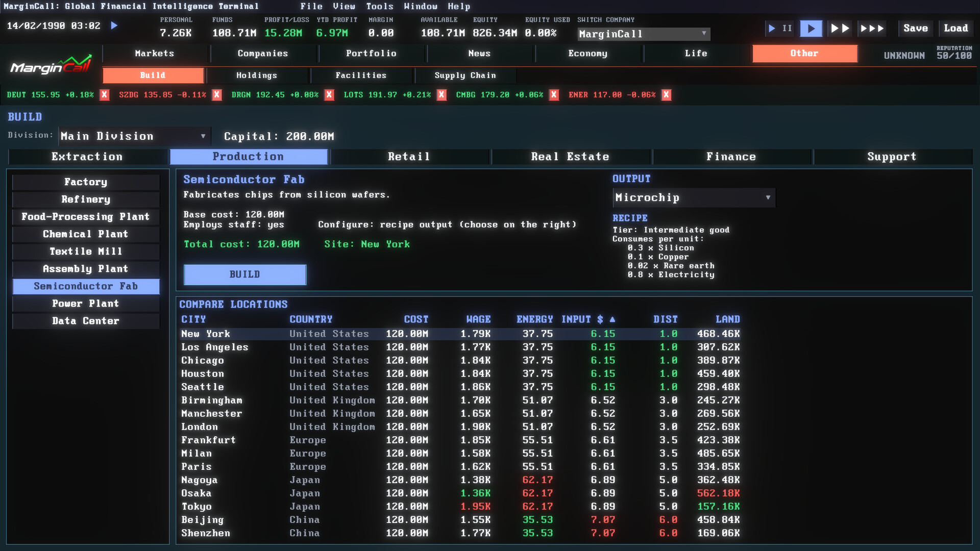Switch to Real Estate category
This screenshot has width=980, height=551.
click(570, 157)
